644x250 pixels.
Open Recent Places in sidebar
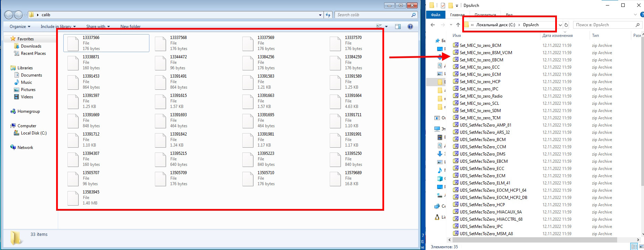tap(33, 53)
